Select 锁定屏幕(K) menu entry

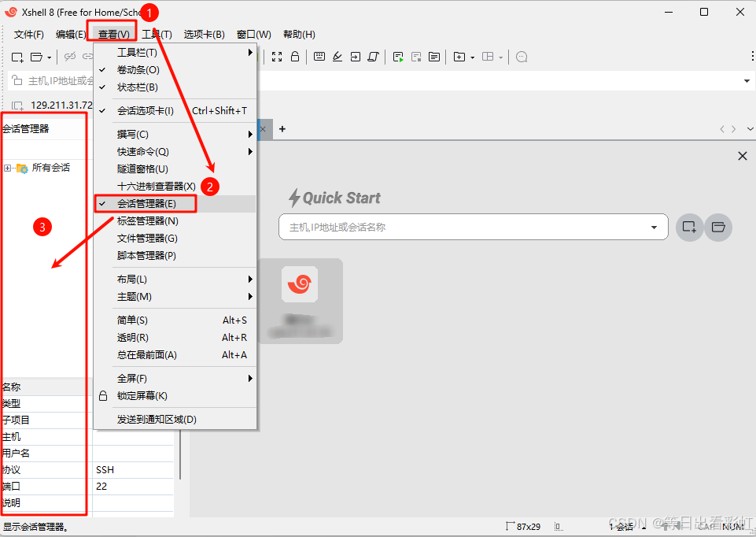[x=175, y=395]
